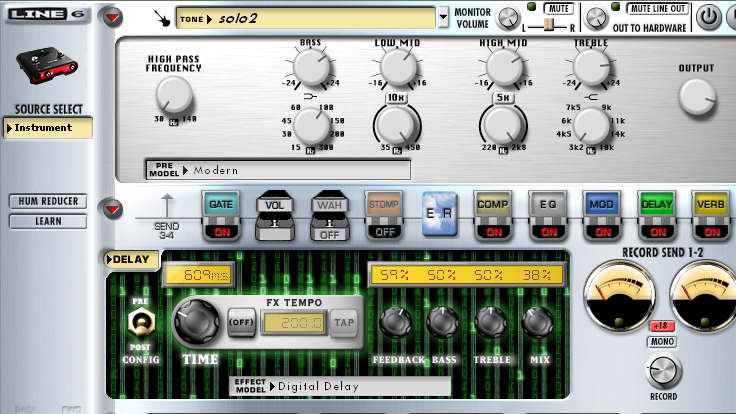The height and width of the screenshot is (414, 736).
Task: Click the delay Time knob
Action: click(x=196, y=322)
